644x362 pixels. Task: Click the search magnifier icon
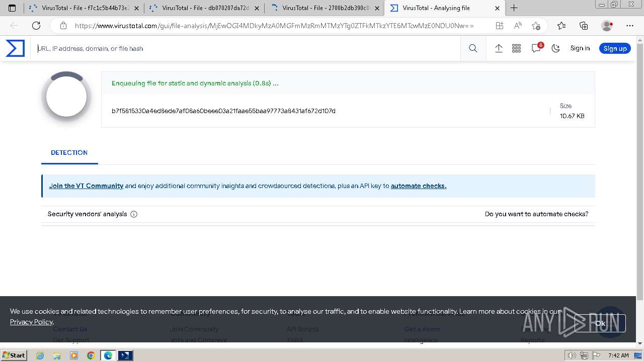click(x=473, y=48)
